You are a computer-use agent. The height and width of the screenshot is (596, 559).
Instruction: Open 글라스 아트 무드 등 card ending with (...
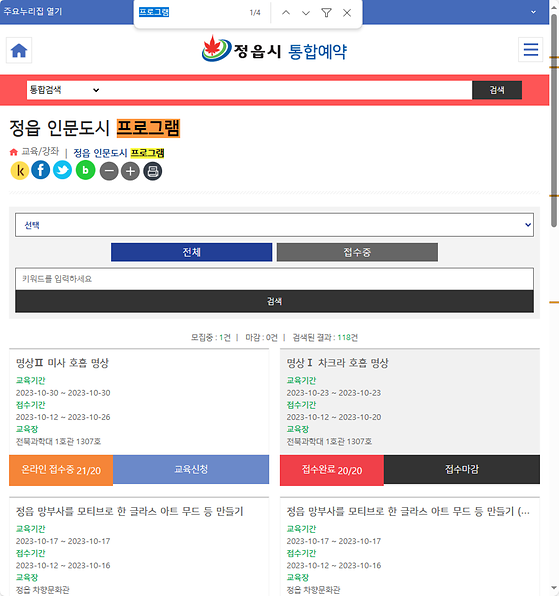[408, 511]
